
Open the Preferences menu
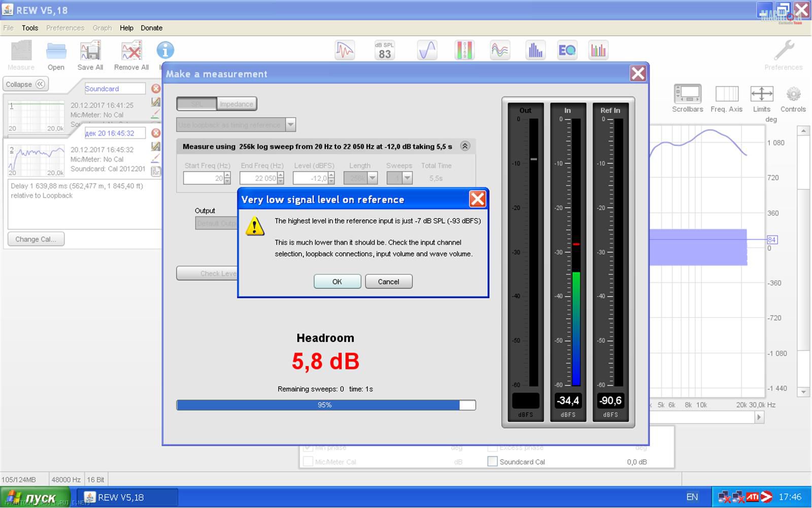tap(65, 28)
